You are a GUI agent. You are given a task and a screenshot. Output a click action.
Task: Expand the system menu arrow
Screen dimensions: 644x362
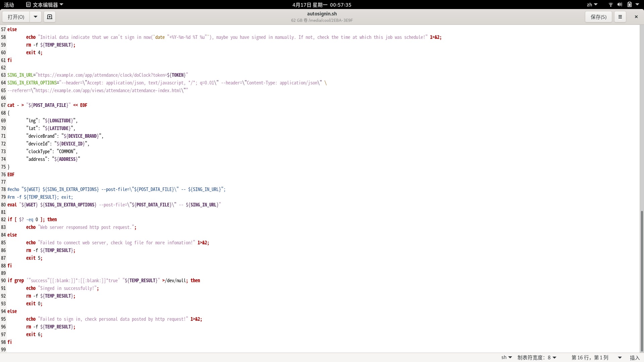(637, 5)
